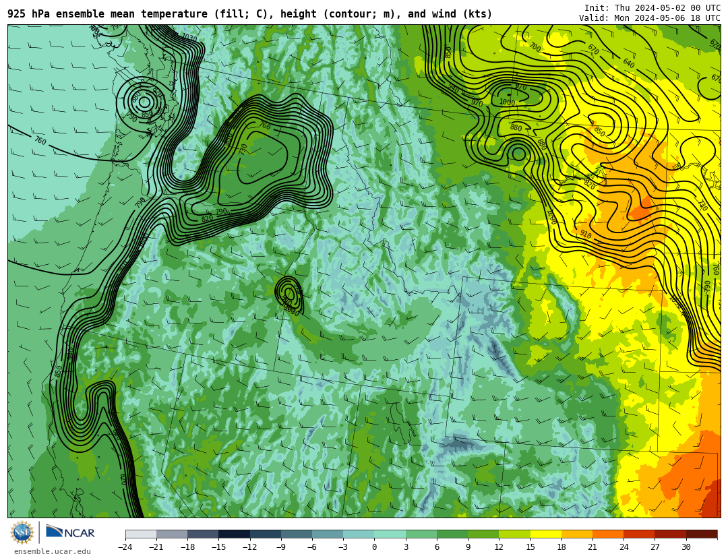Click the 18 colorbar tick label

coord(562,547)
